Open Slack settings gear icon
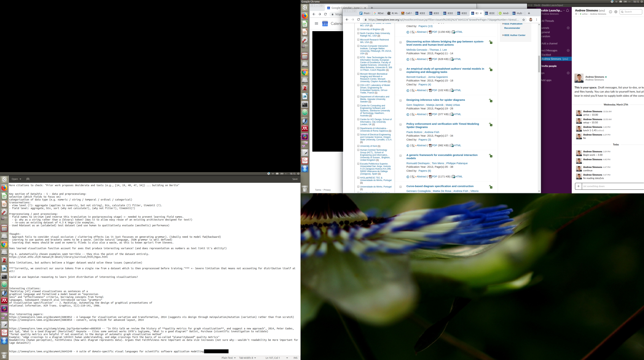 pos(616,12)
